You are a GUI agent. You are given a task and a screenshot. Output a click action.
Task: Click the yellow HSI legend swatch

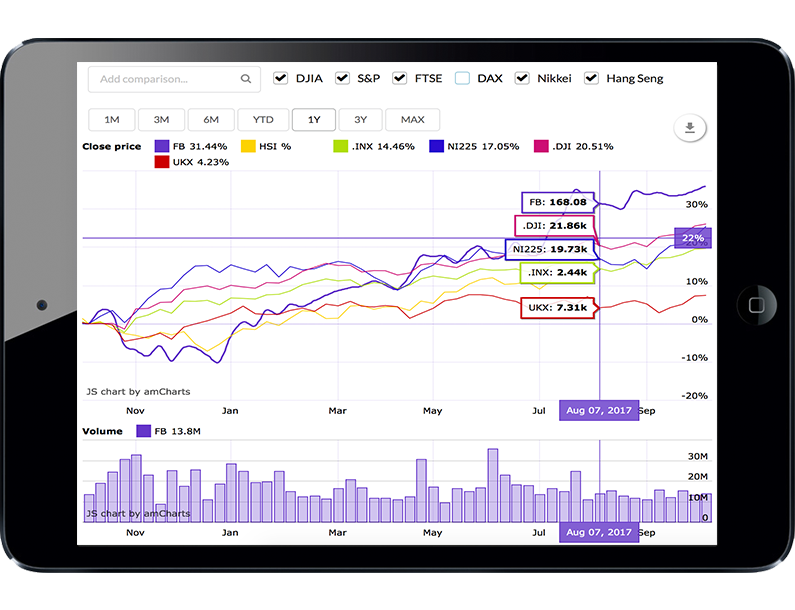[250, 146]
